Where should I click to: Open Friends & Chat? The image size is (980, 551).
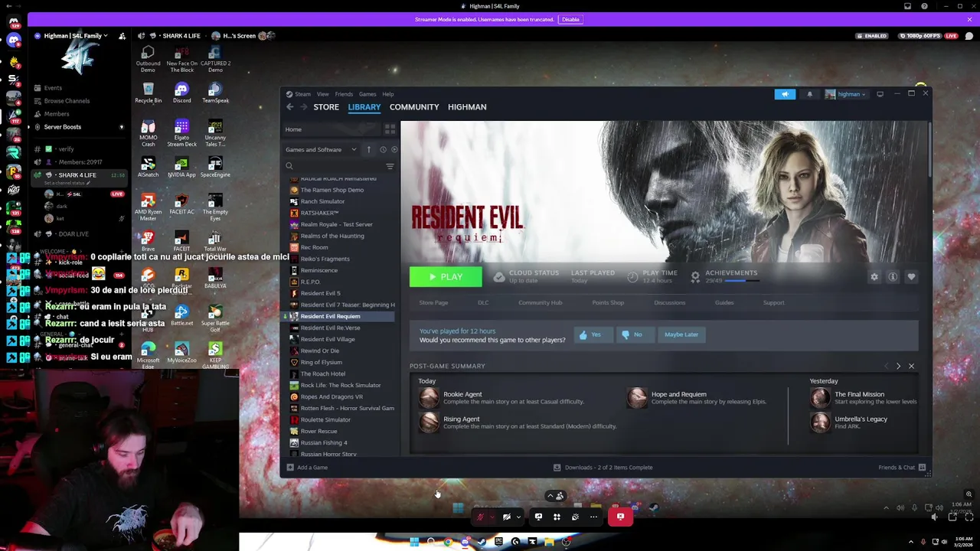[x=902, y=468]
